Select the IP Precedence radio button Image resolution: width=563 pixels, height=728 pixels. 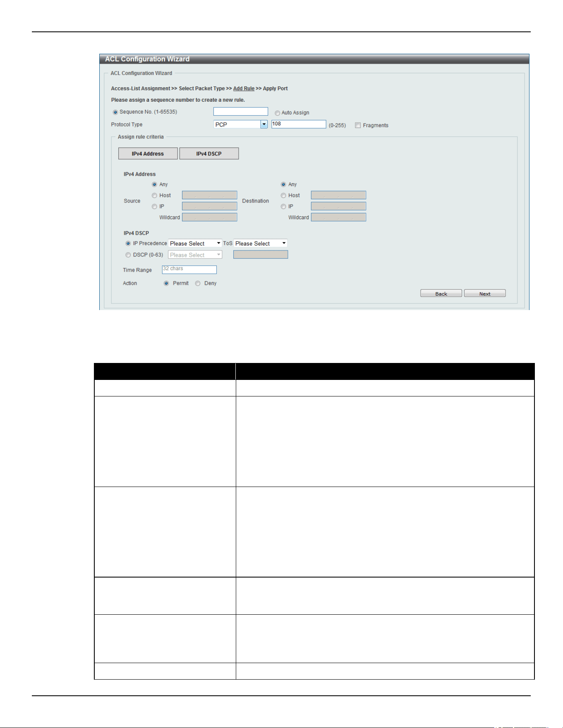128,243
